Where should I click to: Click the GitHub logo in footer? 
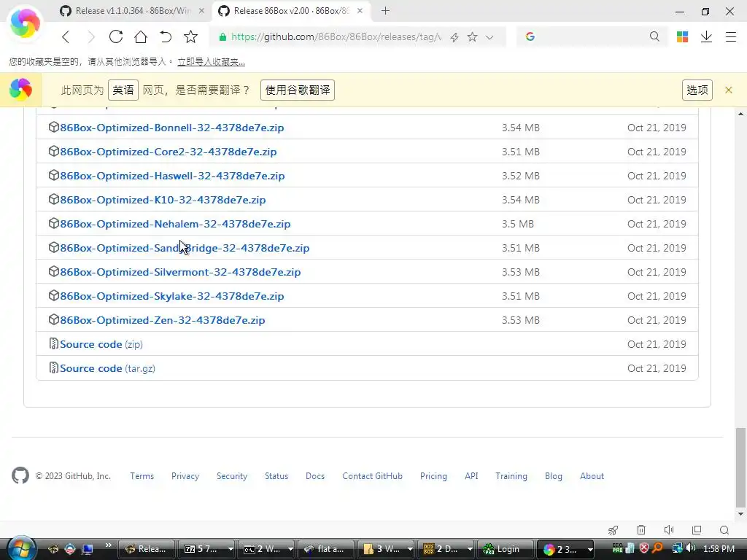[x=20, y=475]
